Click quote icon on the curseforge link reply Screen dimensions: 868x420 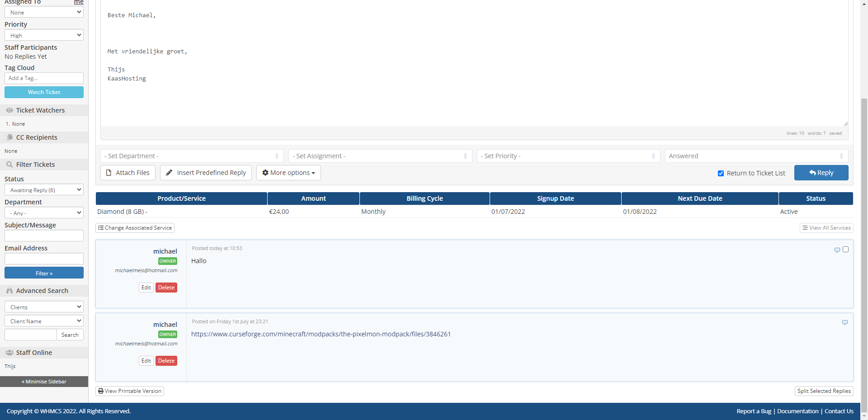pyautogui.click(x=844, y=322)
